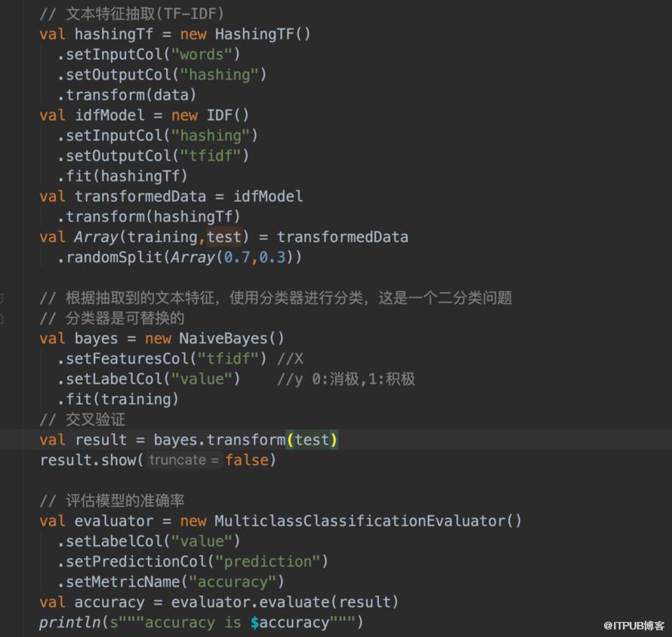Click 'result.show' method call
The image size is (672, 637).
(88, 460)
